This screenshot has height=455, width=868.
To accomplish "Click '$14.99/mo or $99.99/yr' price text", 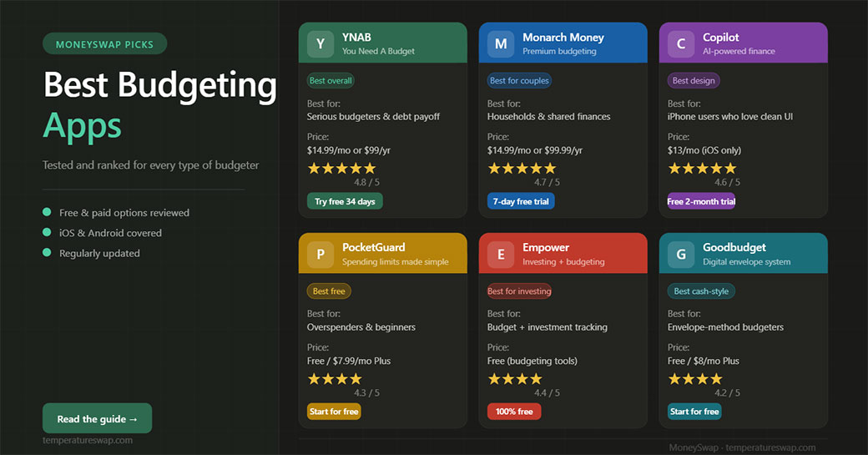I will point(535,150).
